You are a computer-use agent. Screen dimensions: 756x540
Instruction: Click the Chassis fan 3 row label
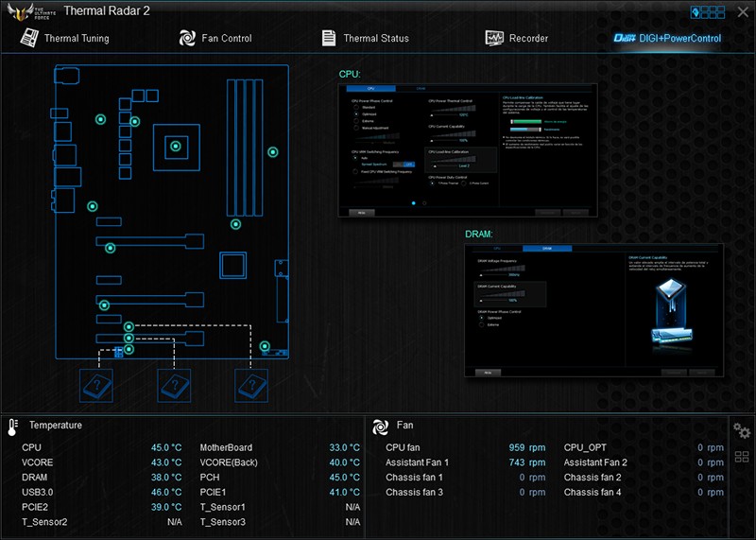click(x=414, y=492)
